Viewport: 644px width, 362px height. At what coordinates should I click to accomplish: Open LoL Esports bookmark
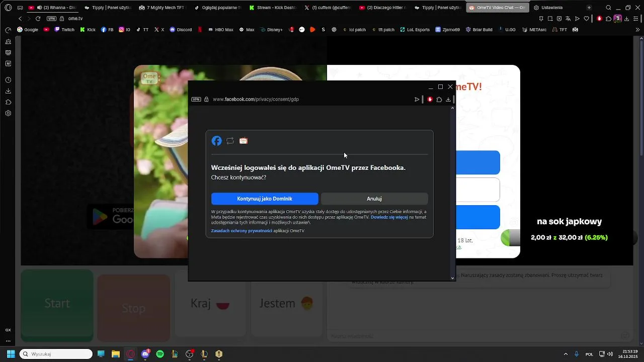tap(415, 30)
